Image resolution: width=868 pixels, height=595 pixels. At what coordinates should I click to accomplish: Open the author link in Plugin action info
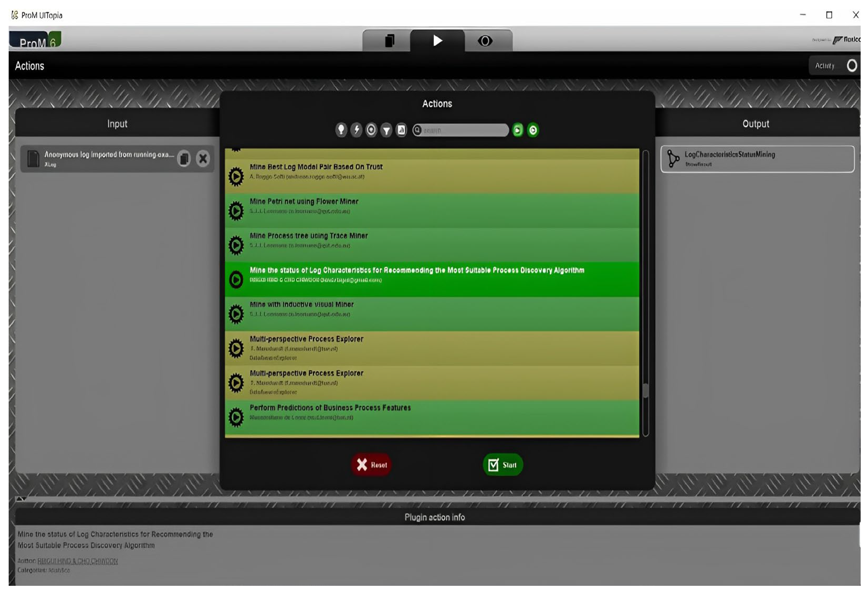click(78, 561)
